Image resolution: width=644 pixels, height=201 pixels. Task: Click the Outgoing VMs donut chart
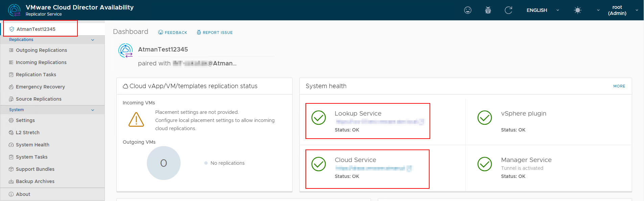click(x=163, y=163)
